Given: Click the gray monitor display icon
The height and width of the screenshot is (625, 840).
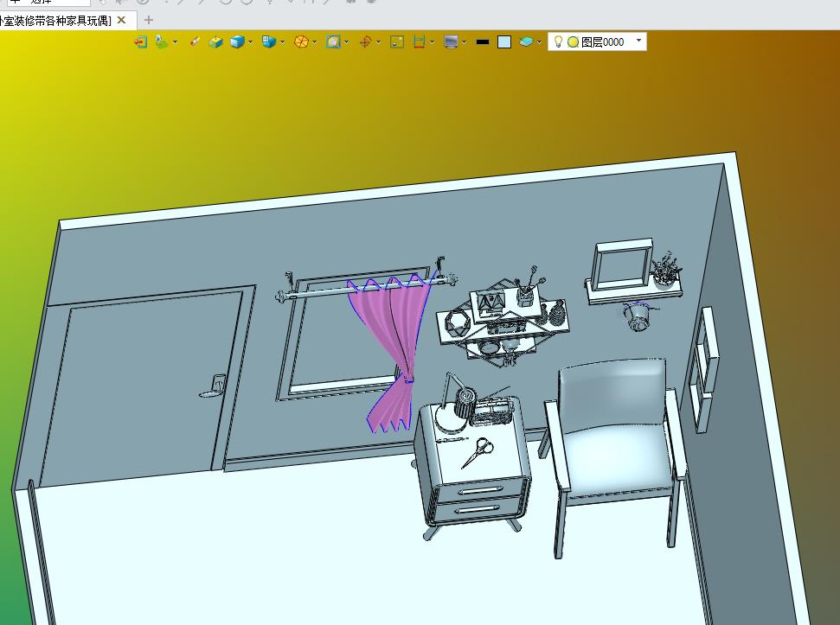Looking at the screenshot, I should 451,41.
